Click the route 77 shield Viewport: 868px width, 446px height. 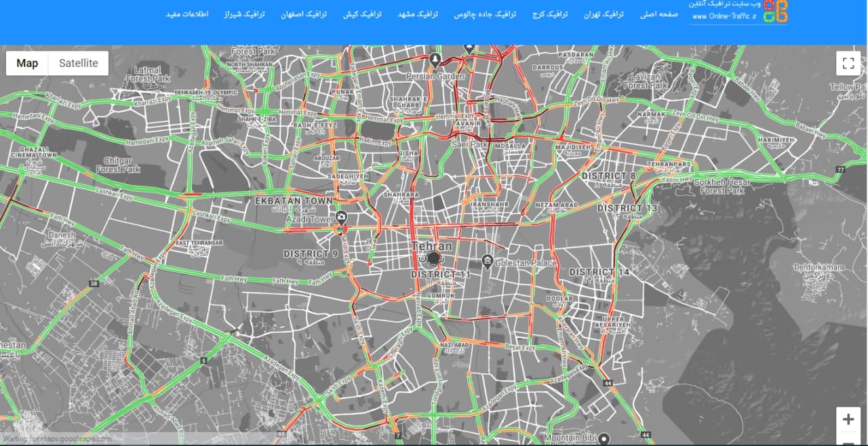[x=841, y=169]
